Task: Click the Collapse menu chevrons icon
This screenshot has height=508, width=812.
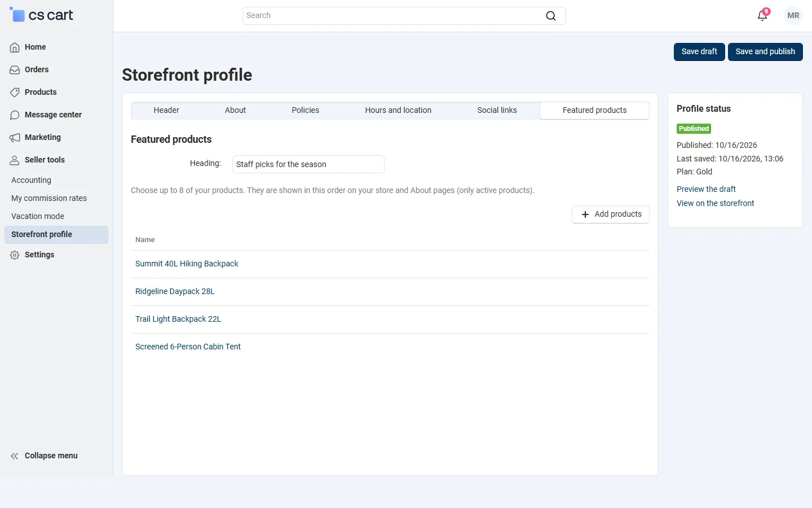Action: 15,456
